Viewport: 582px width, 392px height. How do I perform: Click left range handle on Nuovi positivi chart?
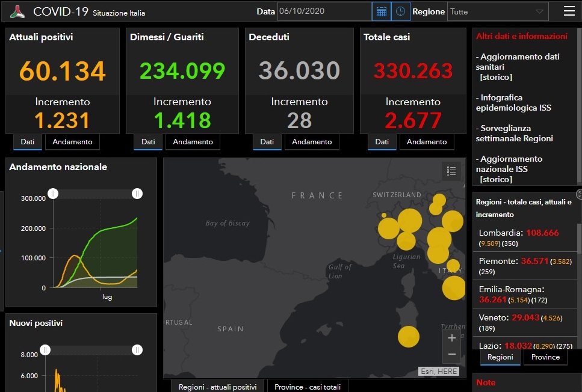point(45,350)
